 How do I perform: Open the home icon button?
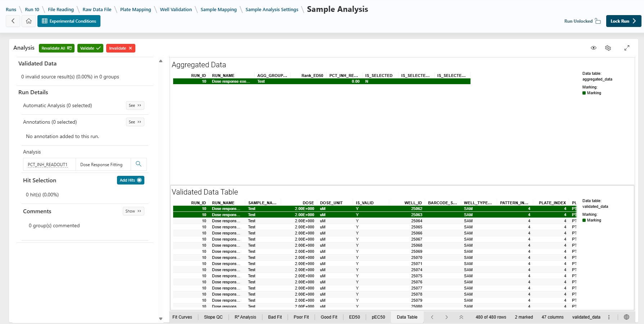click(29, 21)
